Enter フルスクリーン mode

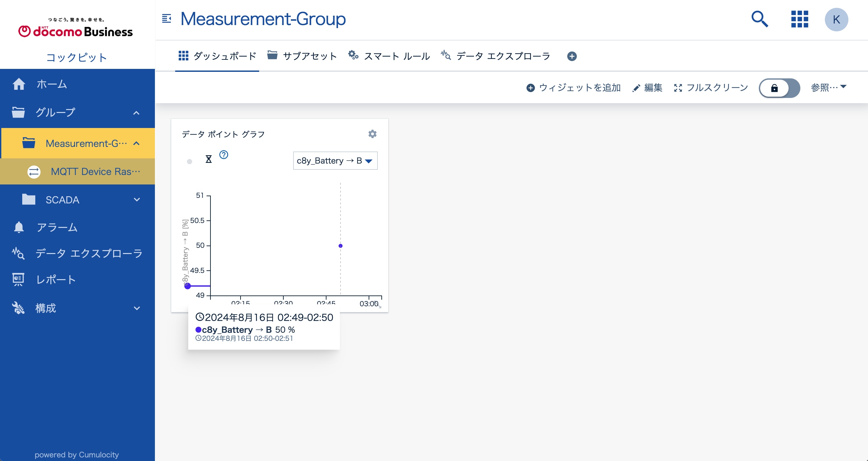coord(710,88)
